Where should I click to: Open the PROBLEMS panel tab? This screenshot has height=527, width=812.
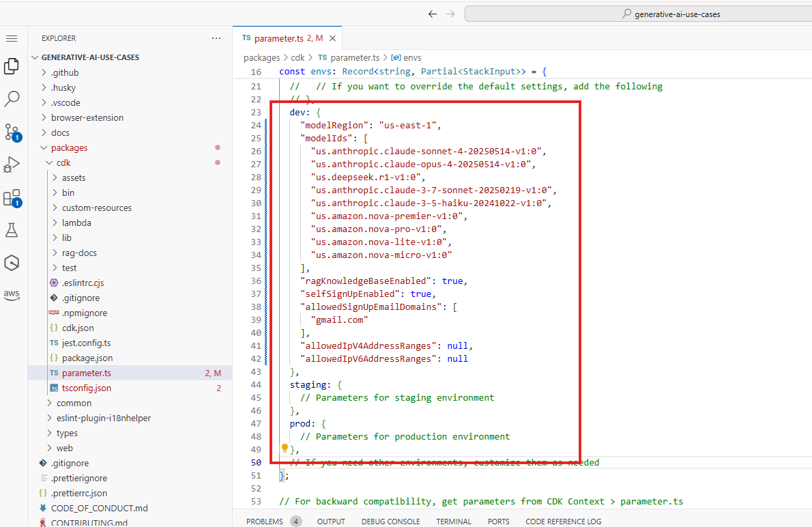pos(265,522)
